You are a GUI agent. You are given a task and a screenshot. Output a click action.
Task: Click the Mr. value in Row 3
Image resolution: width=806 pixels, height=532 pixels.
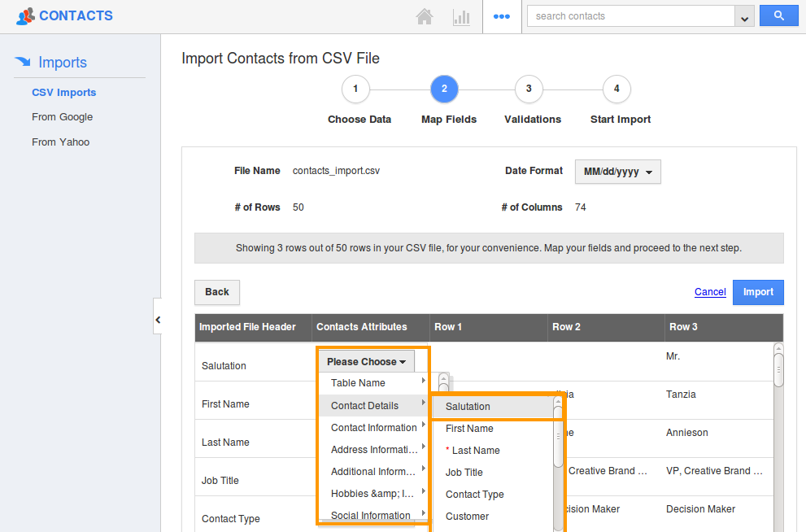pos(673,356)
